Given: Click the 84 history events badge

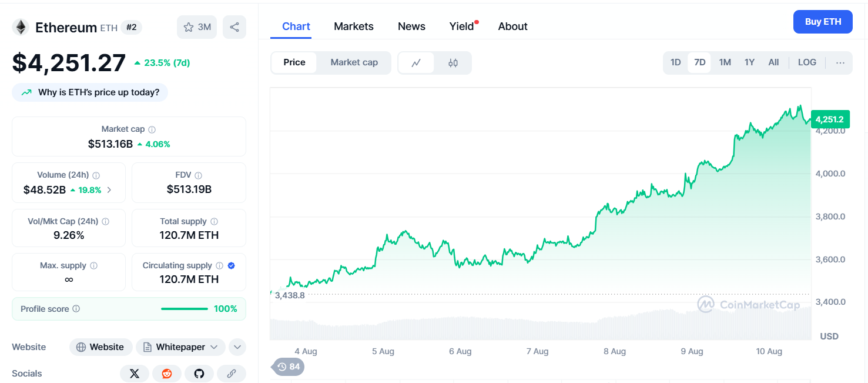Looking at the screenshot, I should click(289, 367).
